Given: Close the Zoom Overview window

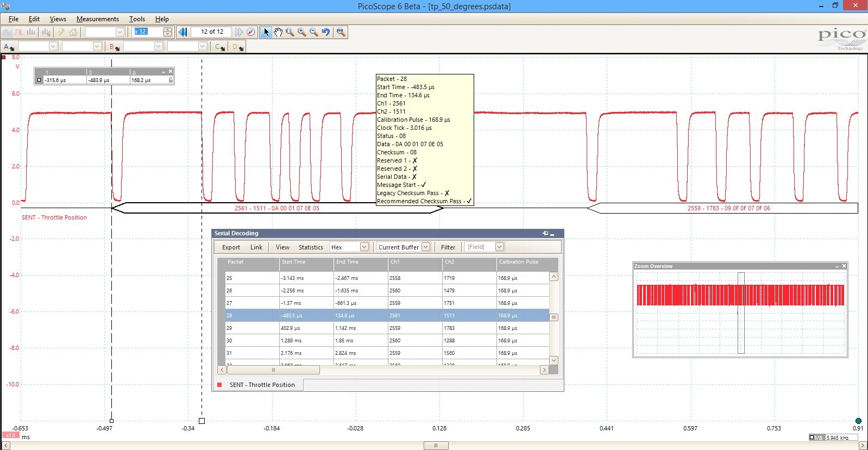Looking at the screenshot, I should pyautogui.click(x=844, y=266).
